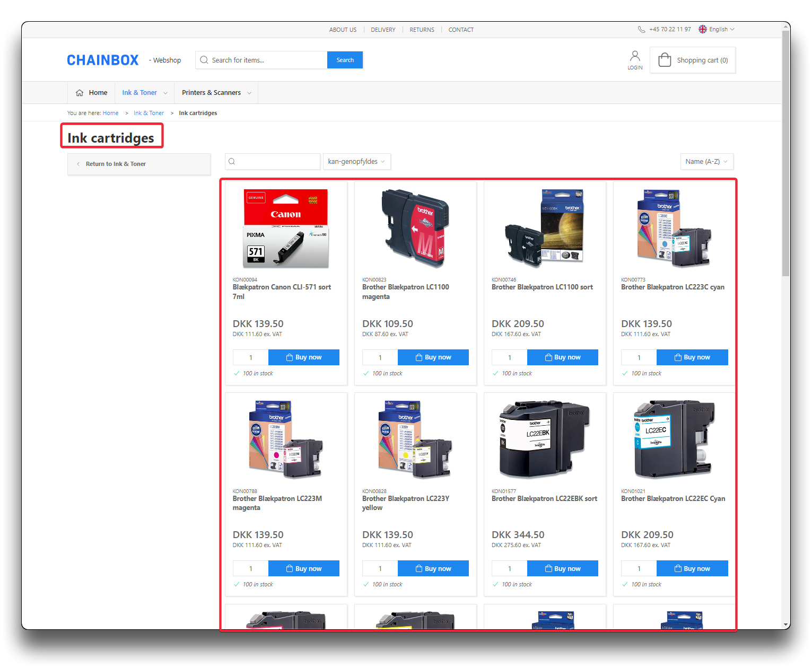Screen dimensions: 812x668
Task: Open the DELIVERY top menu item
Action: (383, 30)
